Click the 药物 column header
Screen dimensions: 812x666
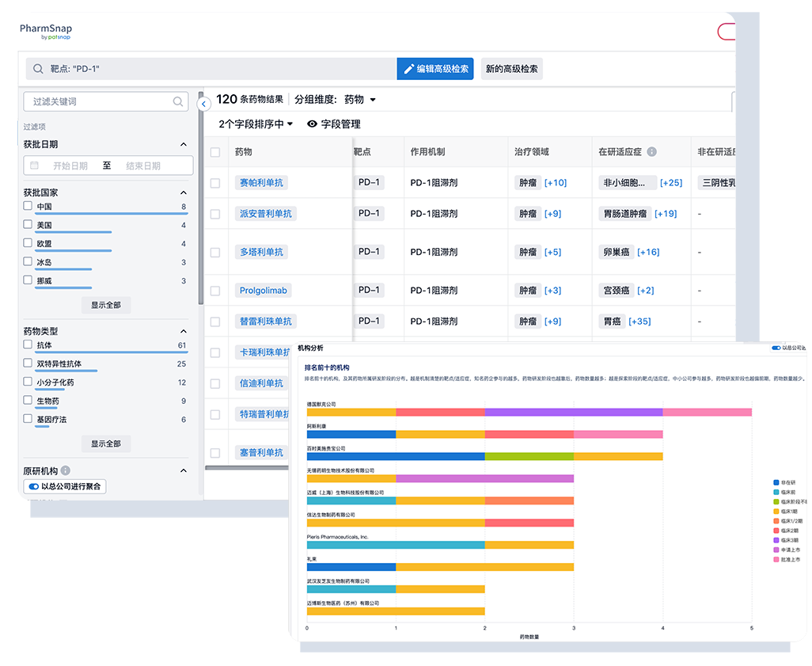(x=244, y=152)
